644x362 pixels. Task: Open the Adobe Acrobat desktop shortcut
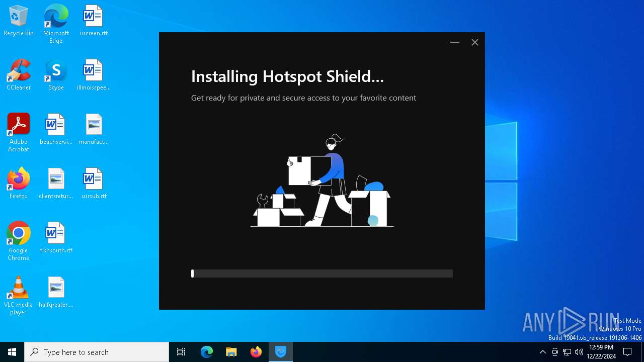[19, 133]
